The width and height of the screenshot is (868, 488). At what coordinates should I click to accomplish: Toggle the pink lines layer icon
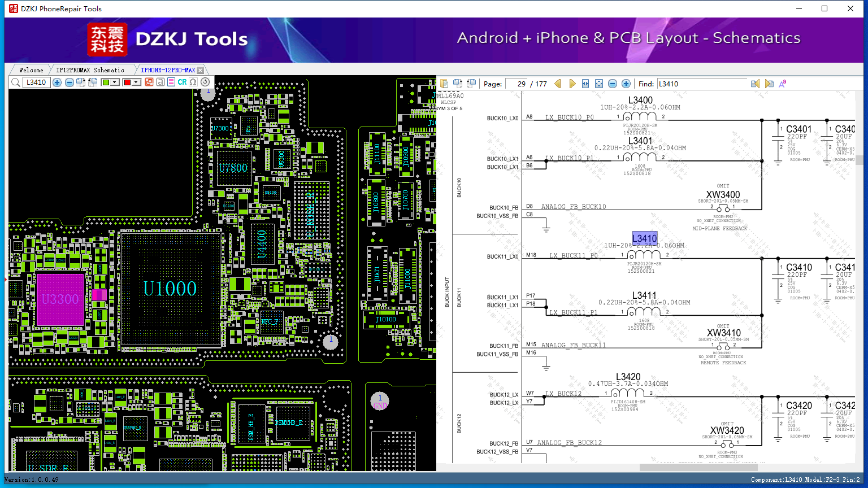(x=171, y=82)
